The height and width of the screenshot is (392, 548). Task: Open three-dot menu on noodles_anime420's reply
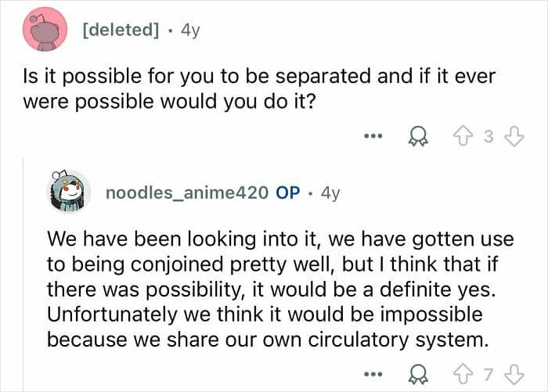(373, 375)
